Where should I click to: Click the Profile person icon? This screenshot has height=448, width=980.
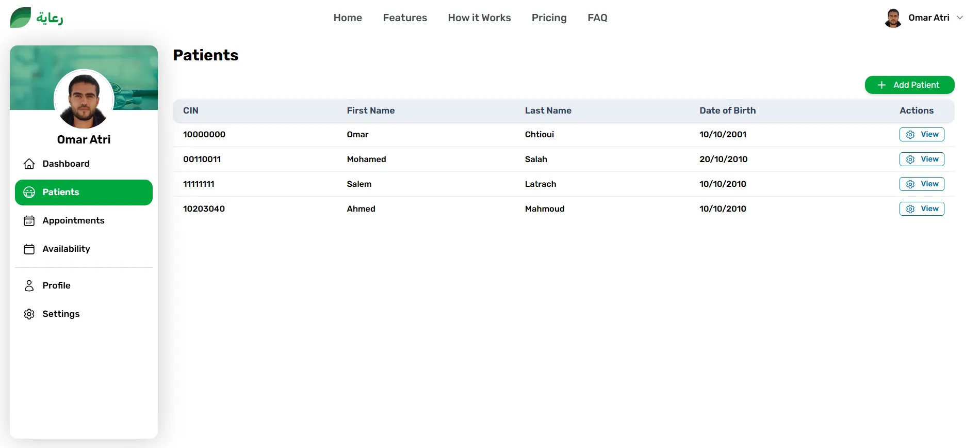point(29,286)
